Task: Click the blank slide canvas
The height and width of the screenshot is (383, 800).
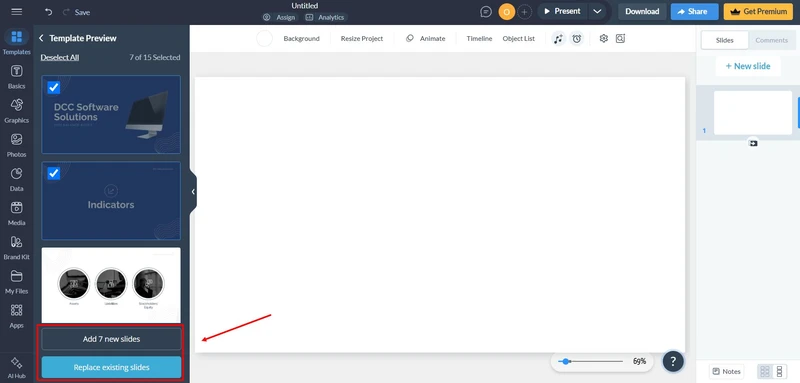Action: click(x=440, y=215)
